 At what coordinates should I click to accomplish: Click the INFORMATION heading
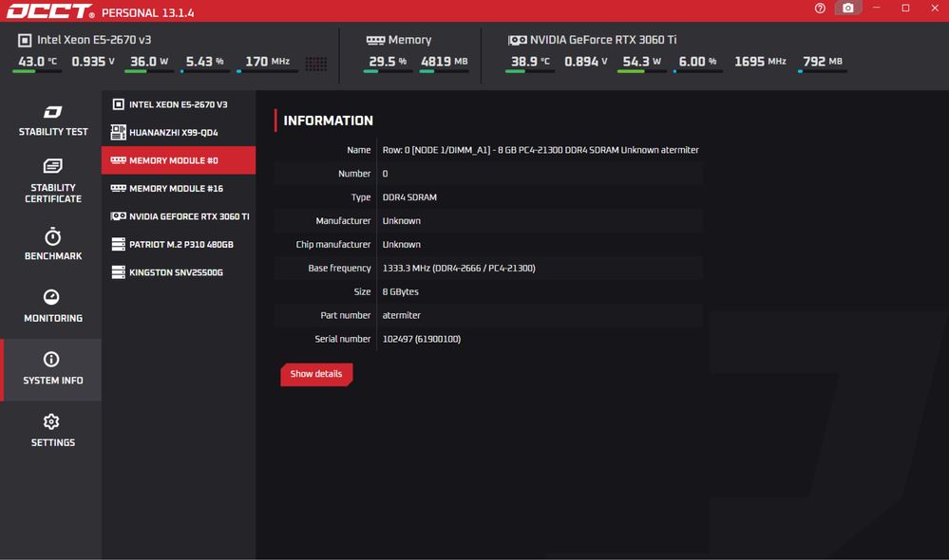click(x=328, y=121)
